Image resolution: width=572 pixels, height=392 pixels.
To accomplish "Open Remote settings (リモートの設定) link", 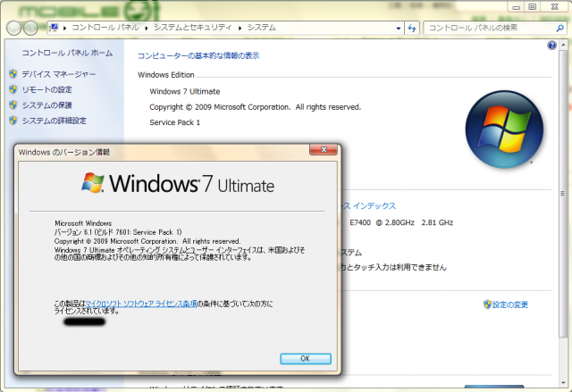I will (x=46, y=89).
